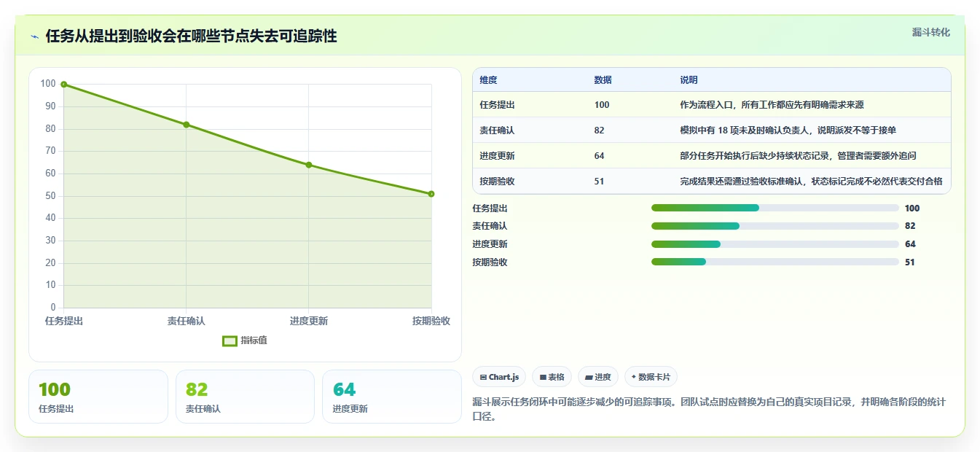The height and width of the screenshot is (452, 980).
Task: Click the page title 任务从提出到验收
Action: point(191,36)
